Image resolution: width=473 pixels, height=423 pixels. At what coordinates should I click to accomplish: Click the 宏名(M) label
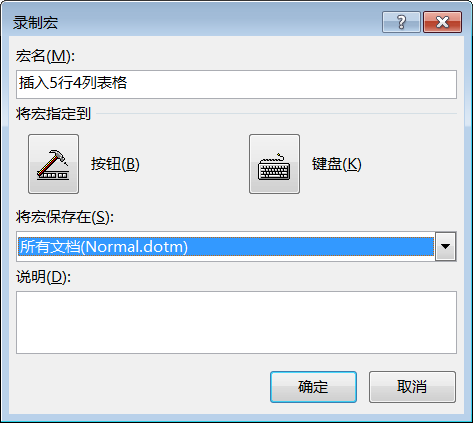45,56
